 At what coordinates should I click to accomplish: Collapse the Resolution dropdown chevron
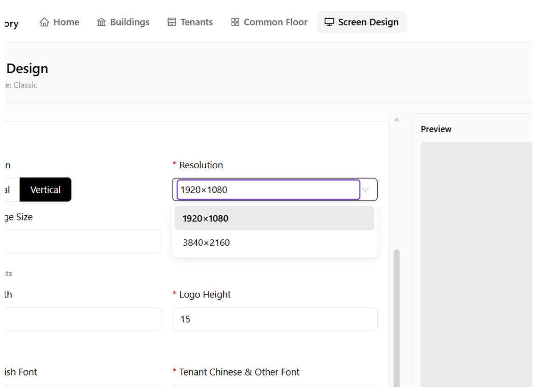point(365,190)
